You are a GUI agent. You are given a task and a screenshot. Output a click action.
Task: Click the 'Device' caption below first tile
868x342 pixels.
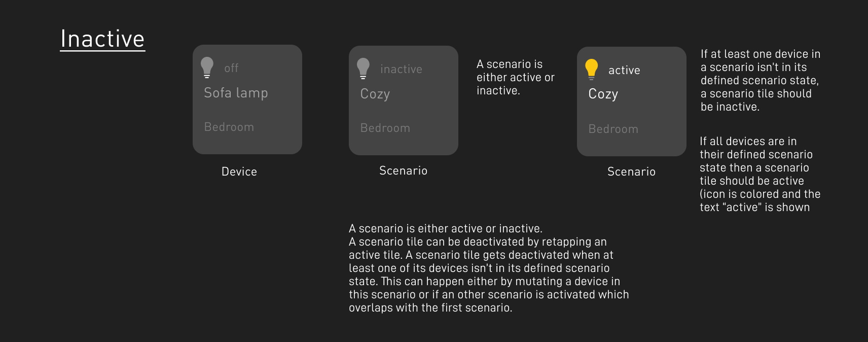pyautogui.click(x=239, y=172)
